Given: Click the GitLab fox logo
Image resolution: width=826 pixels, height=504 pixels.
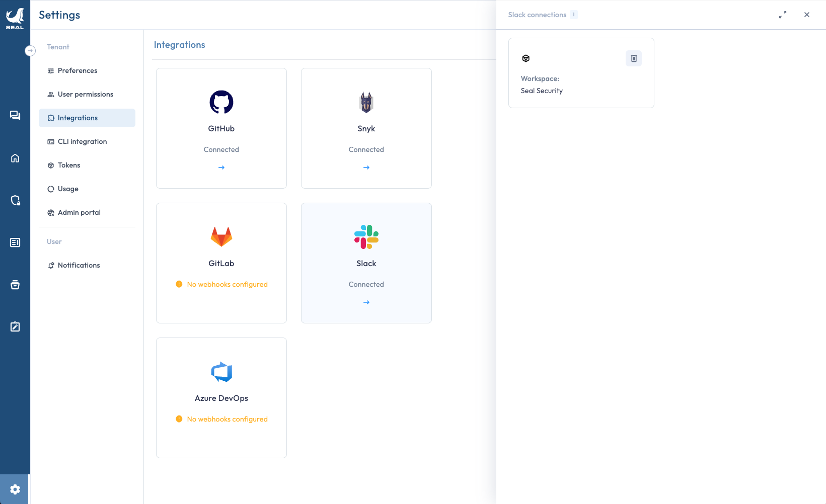Looking at the screenshot, I should [221, 237].
